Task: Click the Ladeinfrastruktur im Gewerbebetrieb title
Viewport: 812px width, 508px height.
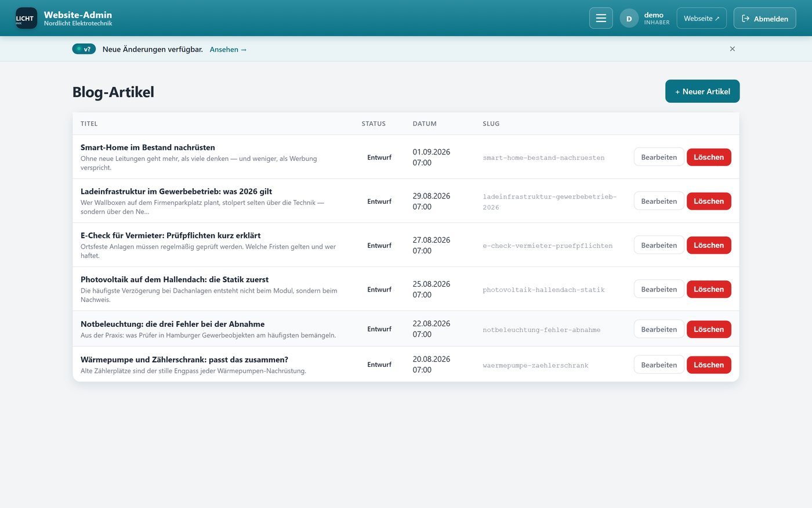Action: point(176,192)
